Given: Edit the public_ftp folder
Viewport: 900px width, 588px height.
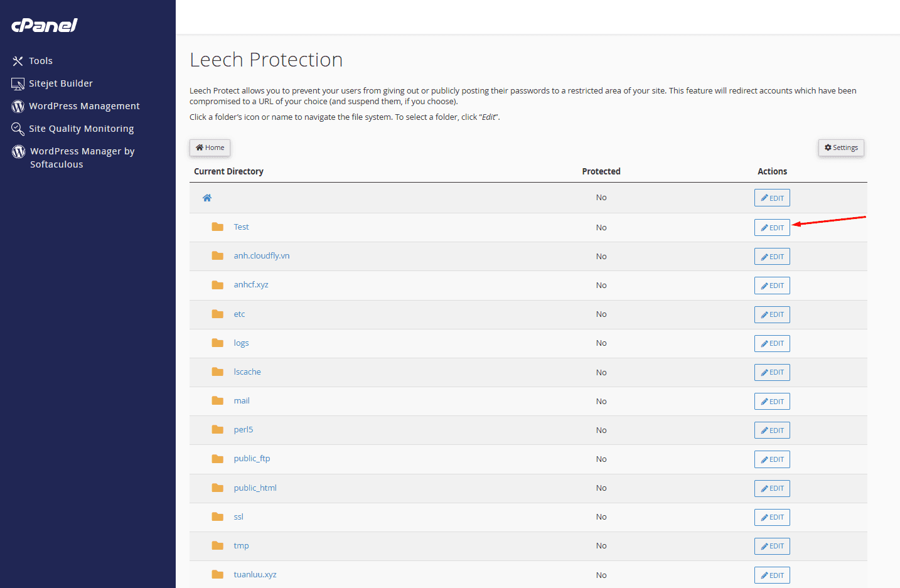Looking at the screenshot, I should (772, 459).
